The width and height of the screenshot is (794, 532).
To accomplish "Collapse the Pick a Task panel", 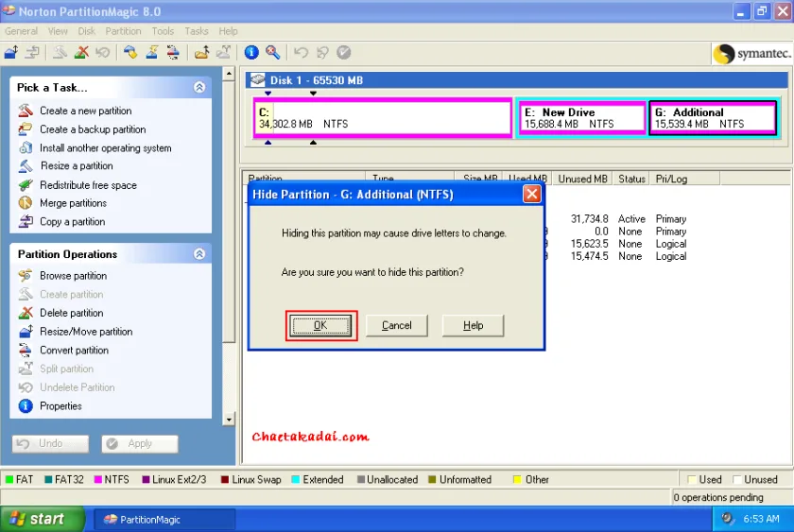I will 199,87.
